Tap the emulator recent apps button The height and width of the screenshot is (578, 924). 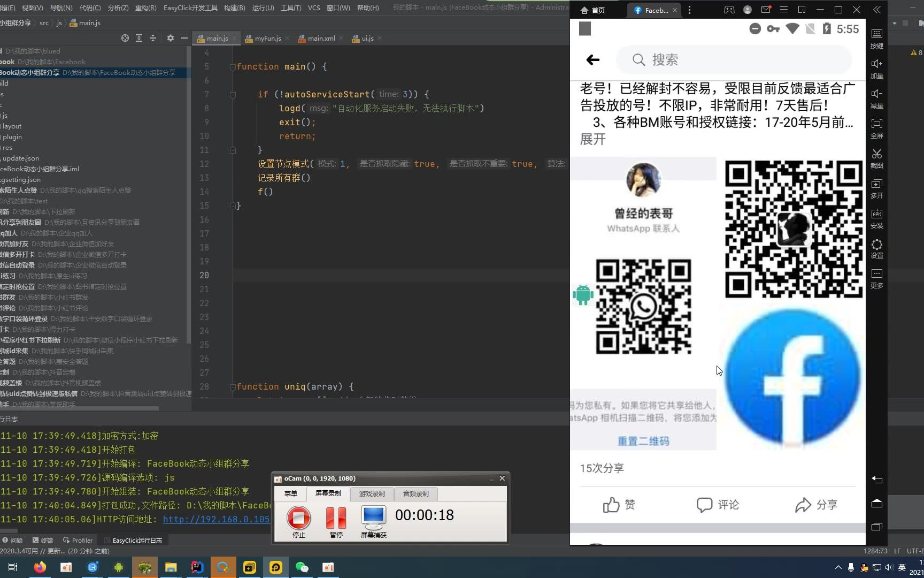pos(877,527)
